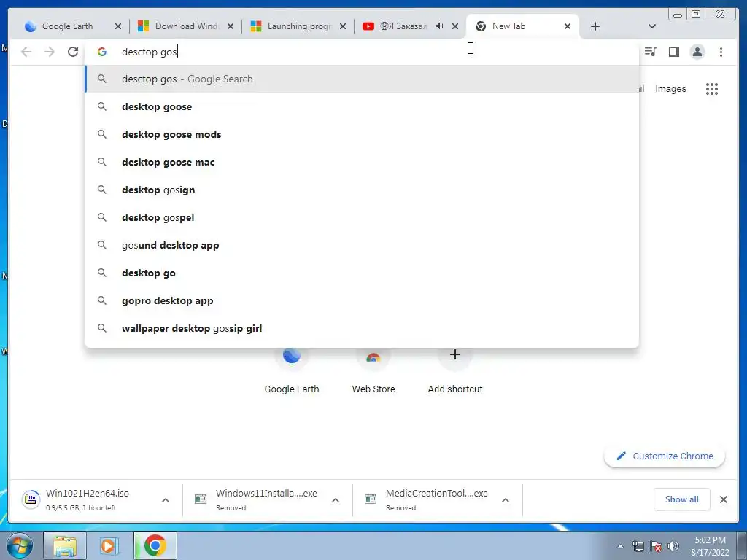Pick the 'desktop goose mac' suggestion
This screenshot has width=747, height=560.
click(x=362, y=162)
